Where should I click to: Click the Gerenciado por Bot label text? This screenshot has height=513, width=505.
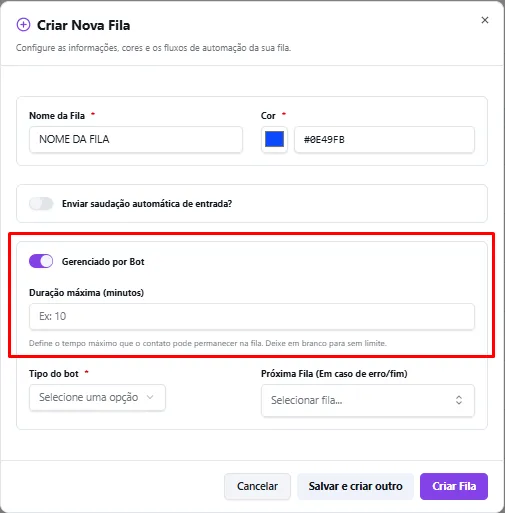(103, 262)
